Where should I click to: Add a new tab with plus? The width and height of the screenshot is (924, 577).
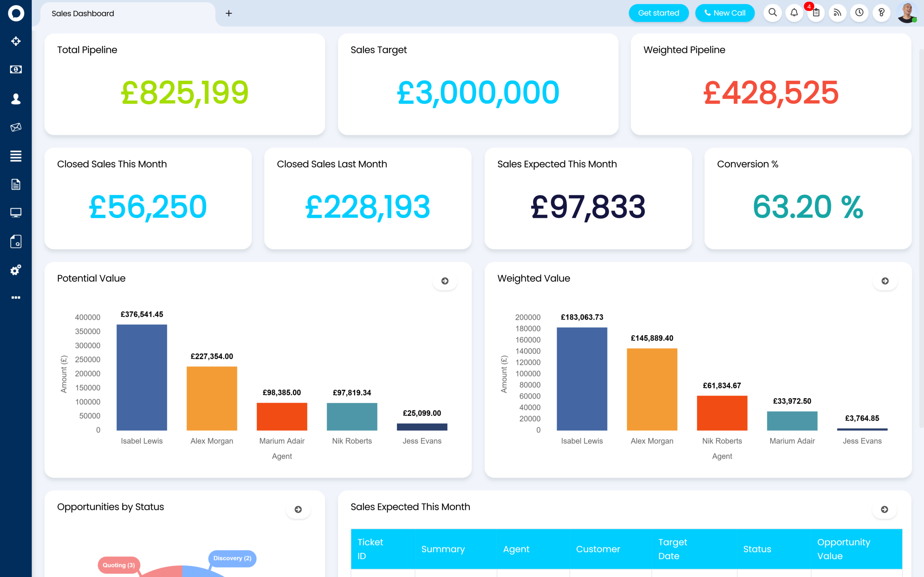pos(229,14)
